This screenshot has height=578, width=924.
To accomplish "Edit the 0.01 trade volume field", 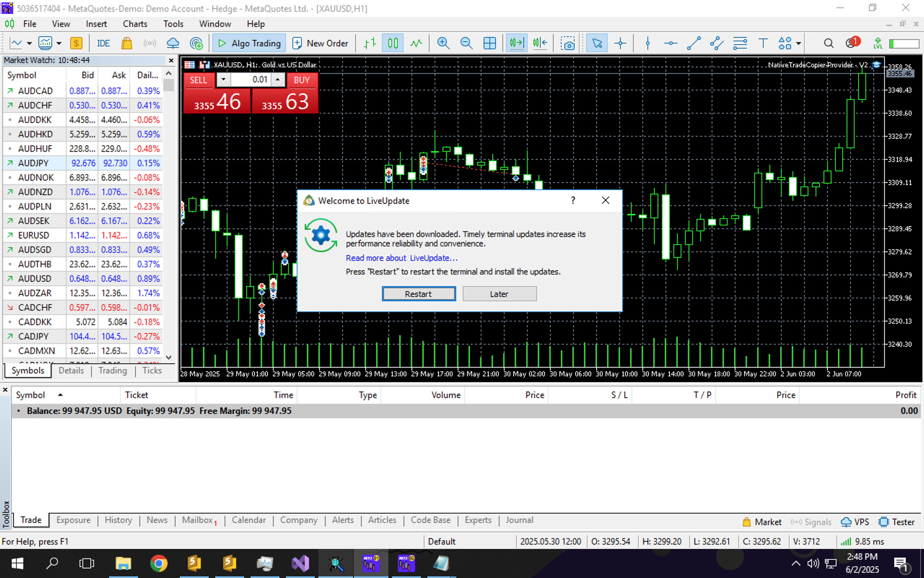I will pos(250,79).
